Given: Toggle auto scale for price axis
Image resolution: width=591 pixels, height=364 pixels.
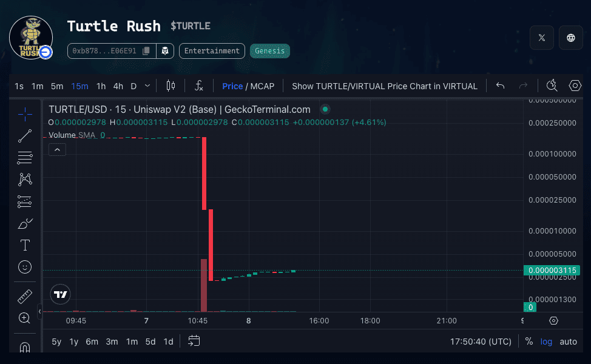Looking at the screenshot, I should (x=568, y=342).
